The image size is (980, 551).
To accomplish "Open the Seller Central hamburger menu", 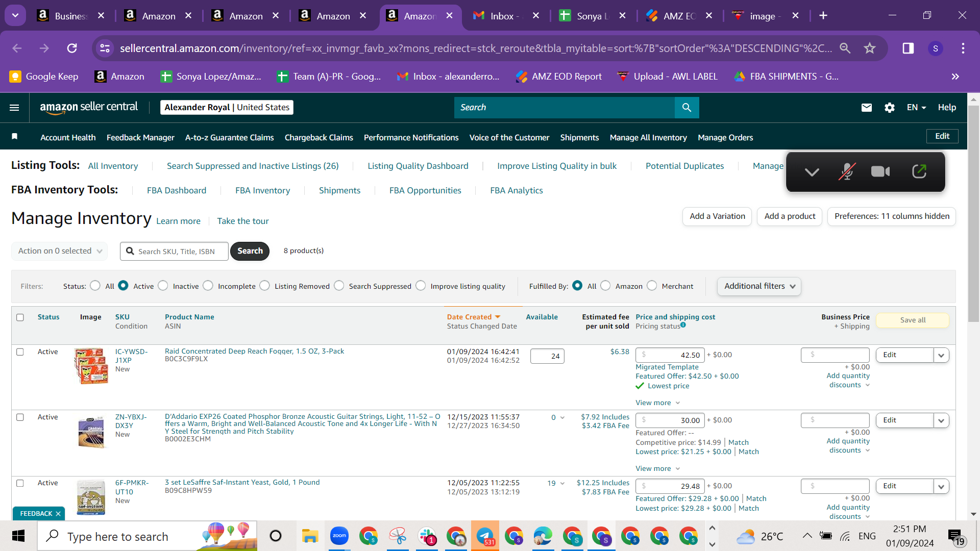I will tap(14, 108).
